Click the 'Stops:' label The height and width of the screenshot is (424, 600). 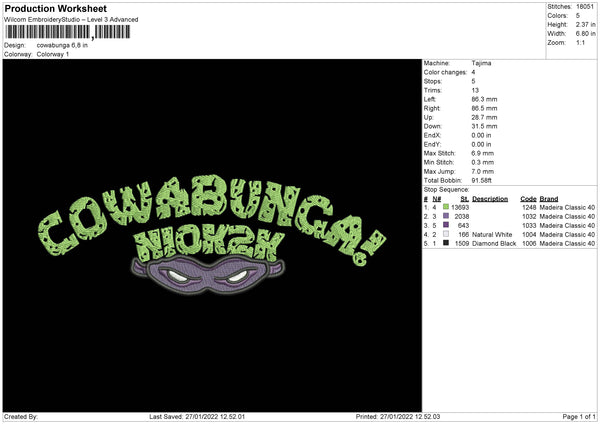(x=433, y=81)
